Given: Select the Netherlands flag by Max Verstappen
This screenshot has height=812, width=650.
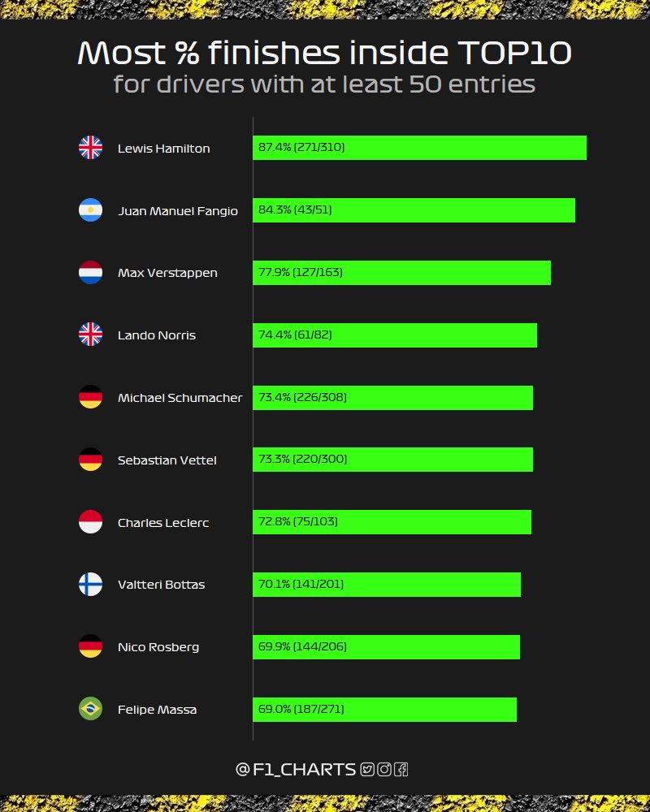Looking at the screenshot, I should click(x=90, y=272).
